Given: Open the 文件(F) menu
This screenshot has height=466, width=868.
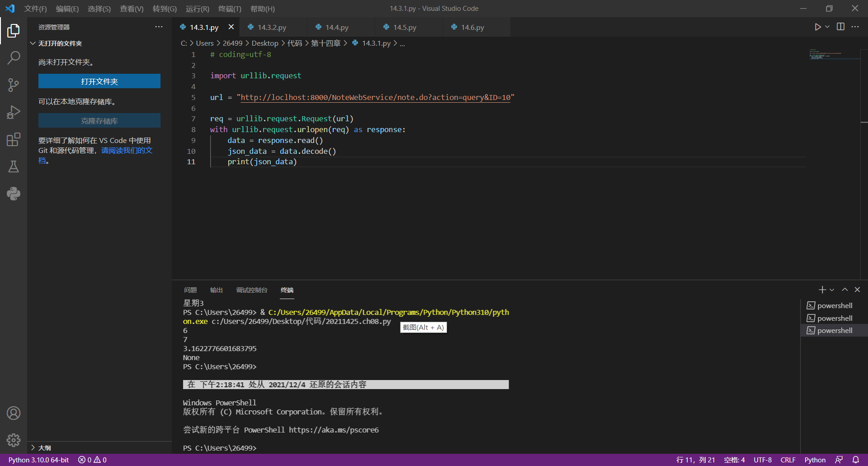Looking at the screenshot, I should tap(36, 9).
